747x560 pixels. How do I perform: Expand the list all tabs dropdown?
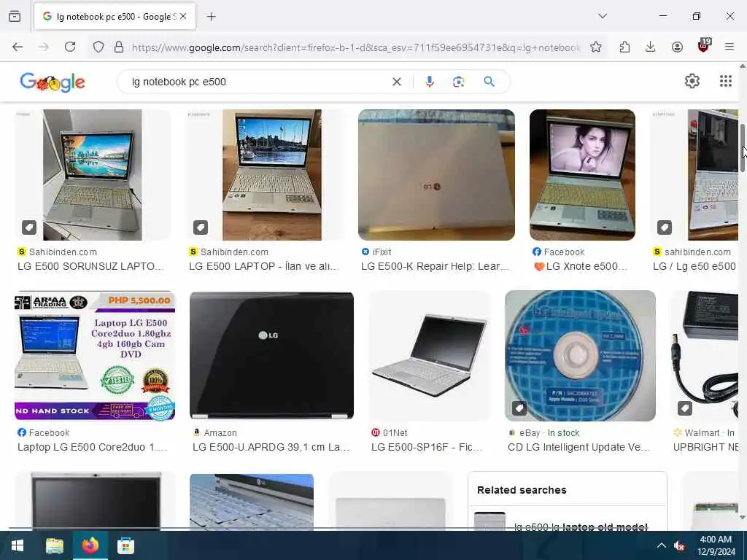point(603,16)
